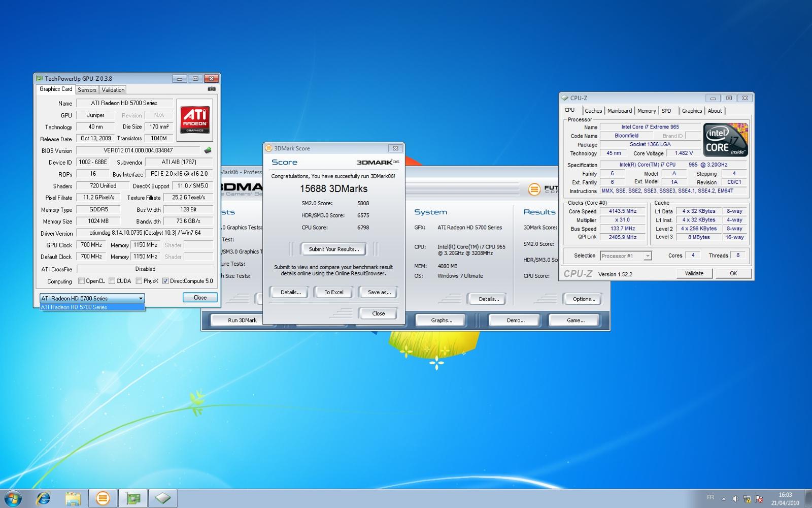The image size is (812, 508).
Task: Open the Graphics tab in CPU-Z
Action: click(692, 111)
